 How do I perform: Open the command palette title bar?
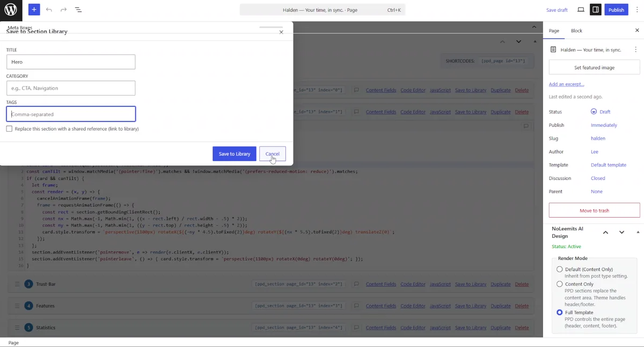tap(323, 10)
